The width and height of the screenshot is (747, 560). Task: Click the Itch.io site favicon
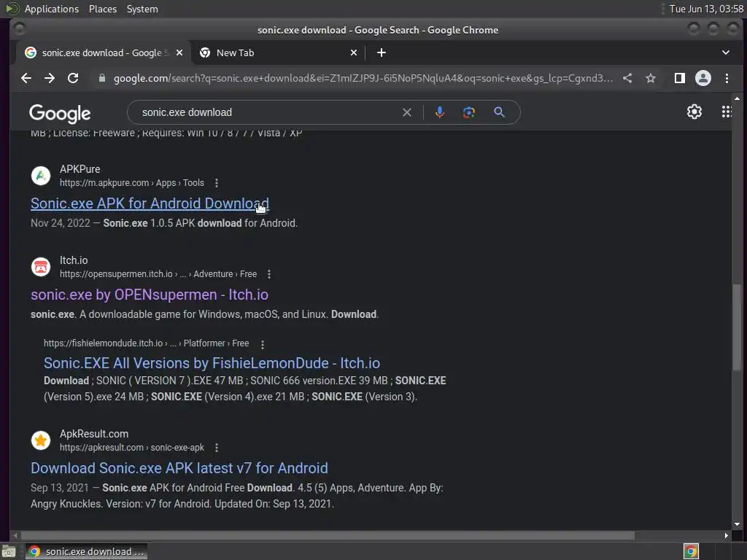click(x=41, y=267)
